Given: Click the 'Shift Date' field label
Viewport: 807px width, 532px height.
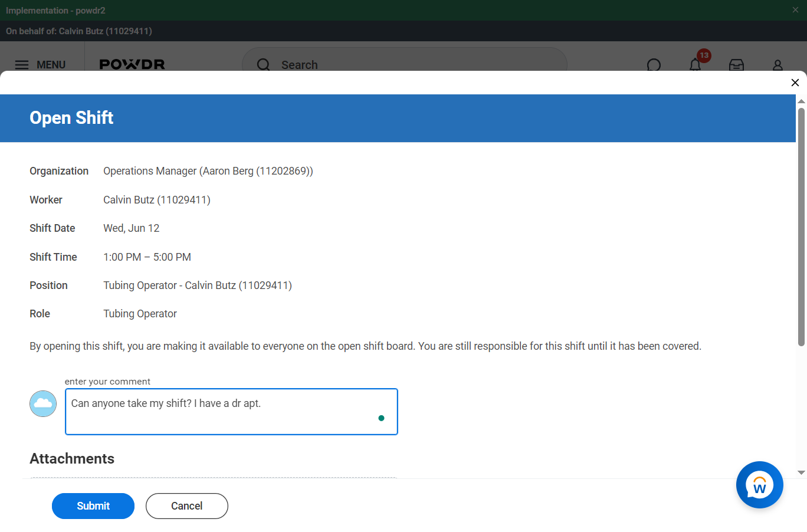Looking at the screenshot, I should (53, 228).
